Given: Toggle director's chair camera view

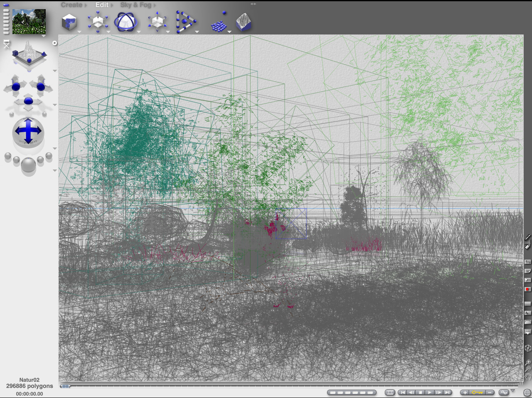Looking at the screenshot, I should [6, 44].
